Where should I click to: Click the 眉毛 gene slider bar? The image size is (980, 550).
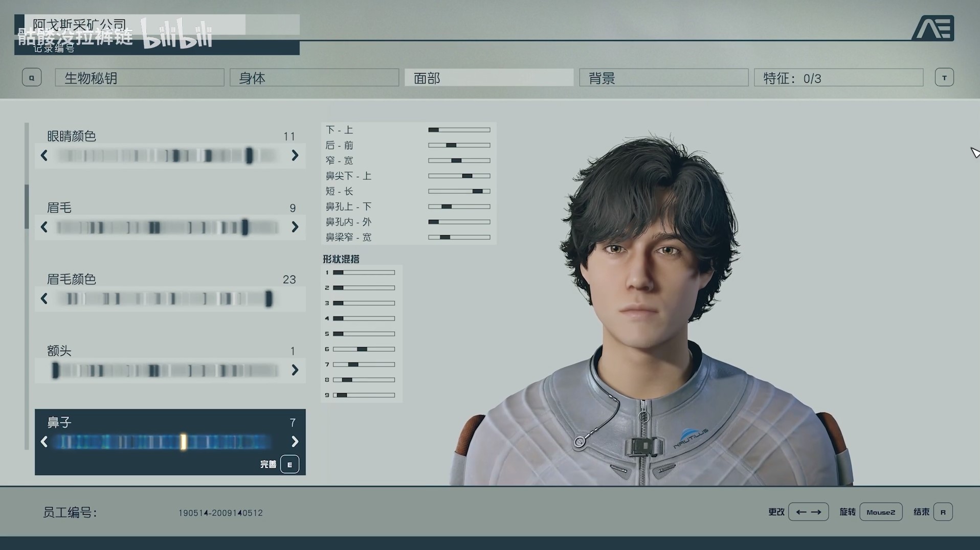point(168,227)
